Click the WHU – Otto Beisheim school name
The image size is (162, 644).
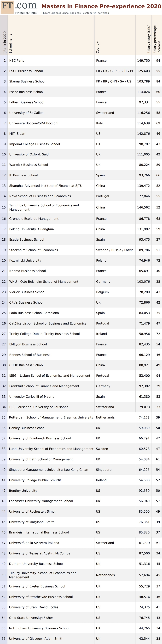(x=44, y=282)
